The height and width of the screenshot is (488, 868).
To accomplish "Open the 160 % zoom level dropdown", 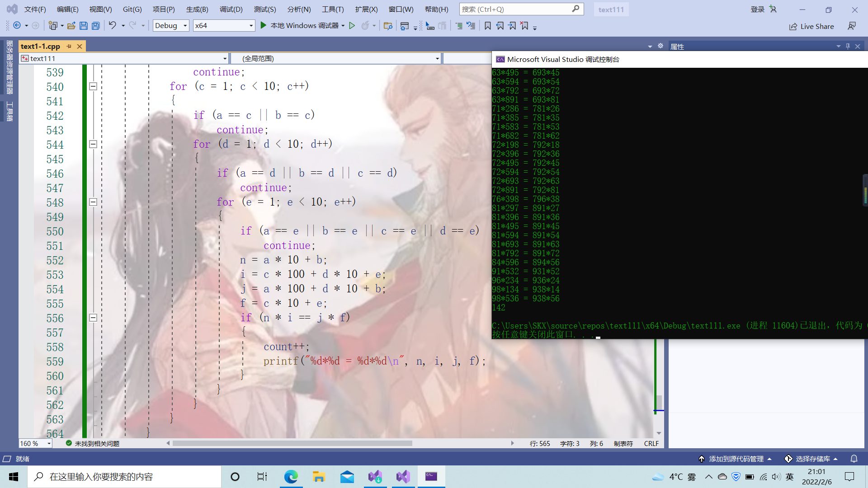I will click(49, 444).
